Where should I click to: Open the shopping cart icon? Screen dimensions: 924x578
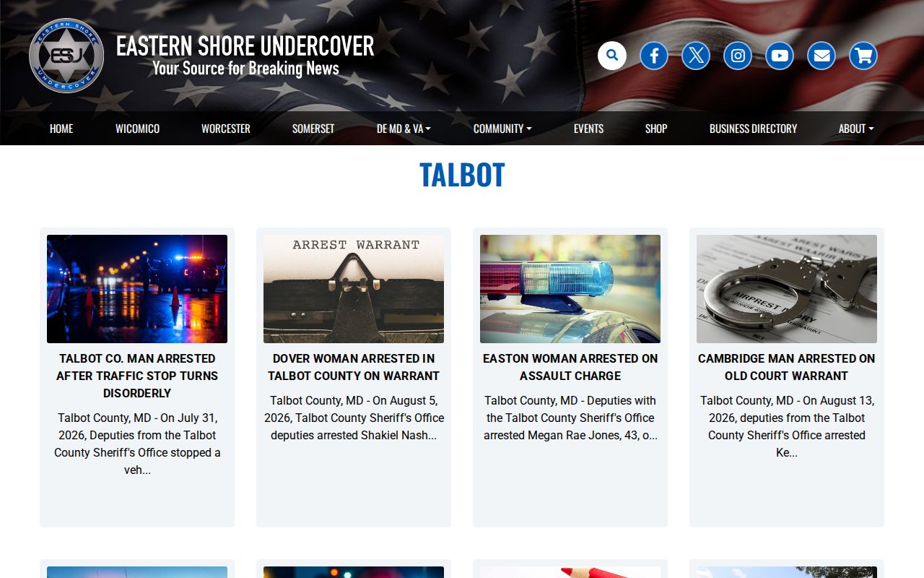click(x=863, y=56)
